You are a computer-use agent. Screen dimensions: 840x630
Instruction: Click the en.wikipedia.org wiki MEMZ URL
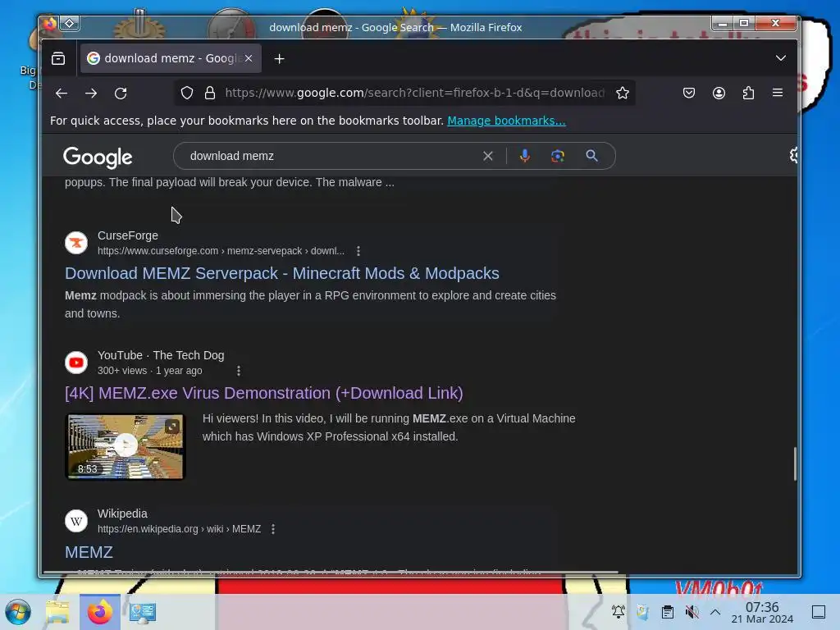click(179, 529)
